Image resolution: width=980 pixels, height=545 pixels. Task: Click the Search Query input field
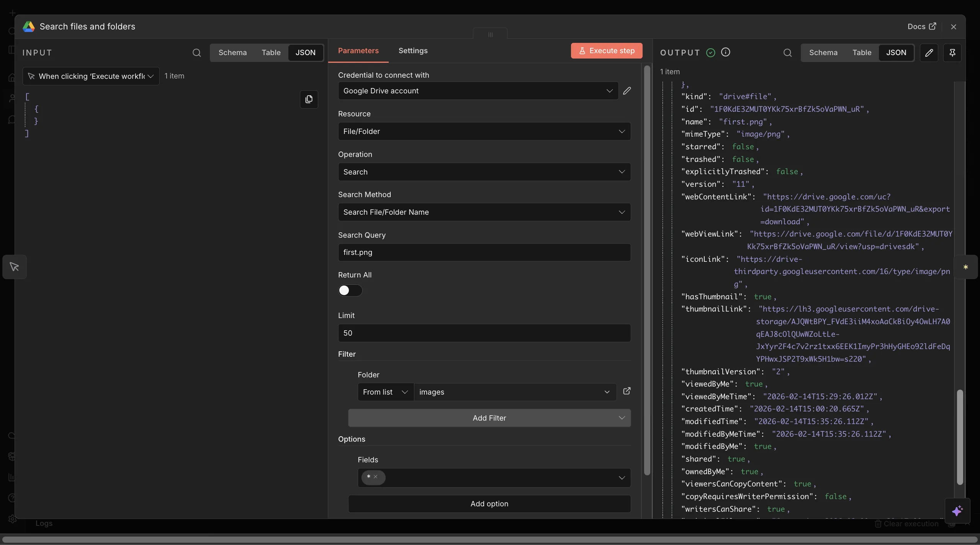pyautogui.click(x=484, y=252)
